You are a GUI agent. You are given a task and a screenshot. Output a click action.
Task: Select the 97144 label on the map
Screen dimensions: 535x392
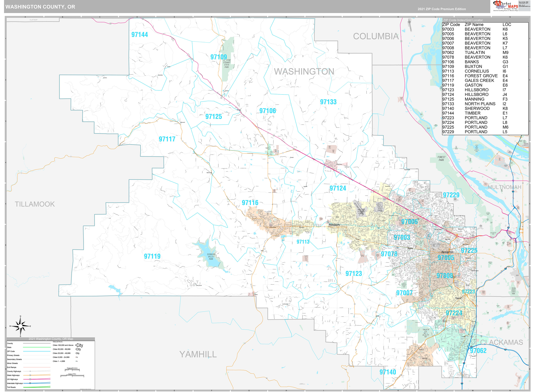[140, 35]
